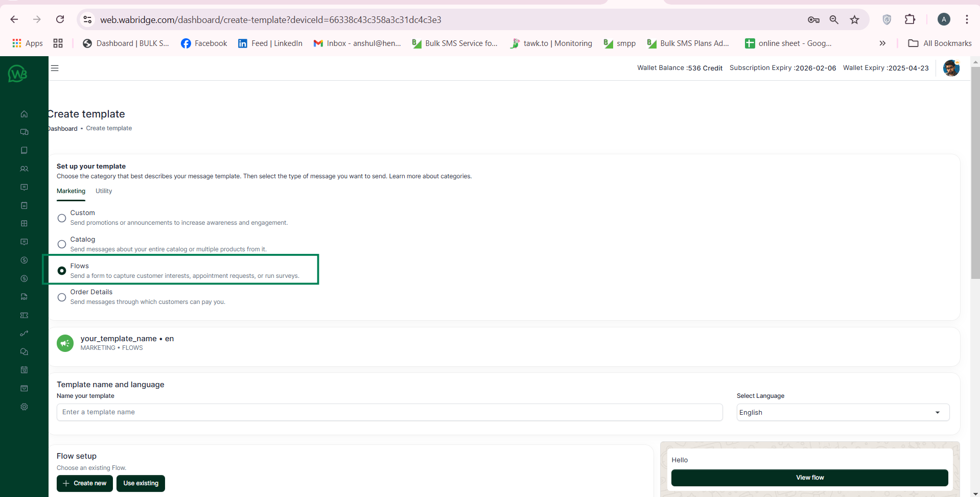Click the Use existing flow button

(141, 483)
